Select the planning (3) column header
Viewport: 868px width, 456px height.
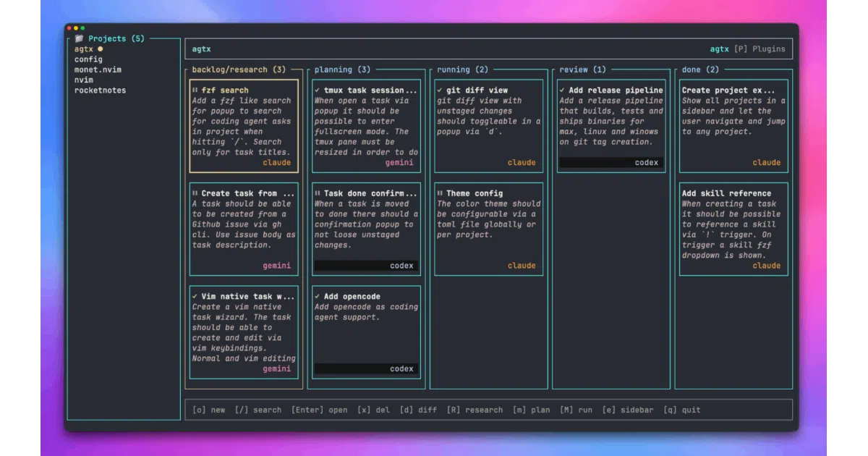(342, 69)
